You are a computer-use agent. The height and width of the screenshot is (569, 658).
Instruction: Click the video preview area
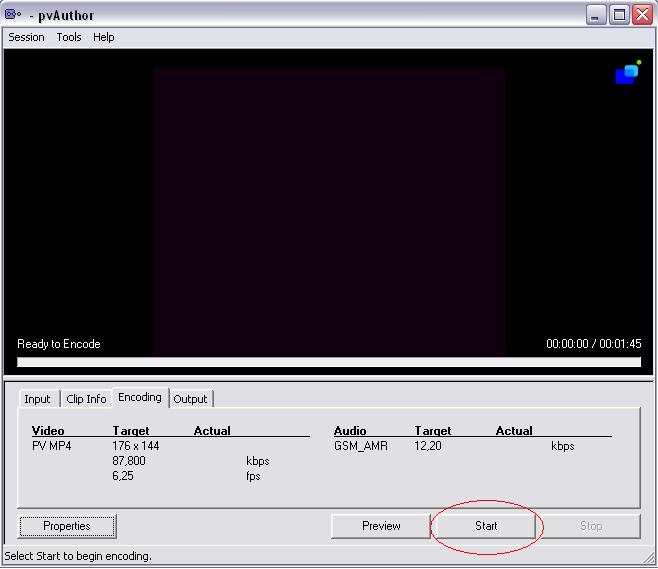pyautogui.click(x=329, y=212)
